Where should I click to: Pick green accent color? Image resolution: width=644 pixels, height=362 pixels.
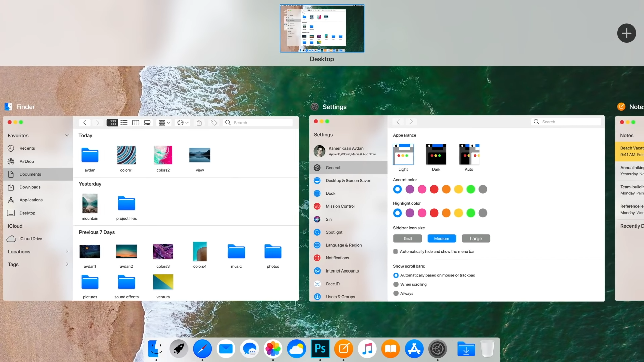[x=471, y=189]
